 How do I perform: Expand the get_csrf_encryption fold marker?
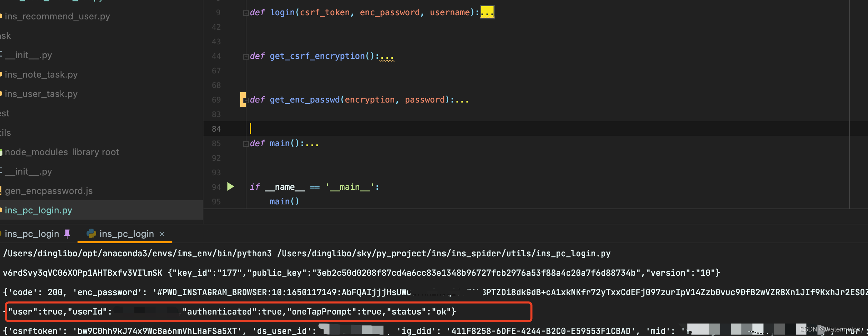tap(246, 57)
